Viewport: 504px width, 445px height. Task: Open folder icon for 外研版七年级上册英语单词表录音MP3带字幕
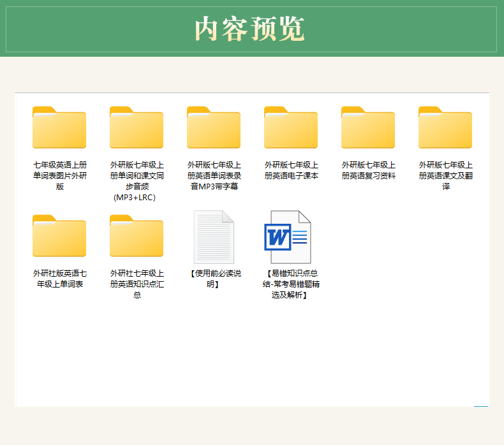(214, 128)
